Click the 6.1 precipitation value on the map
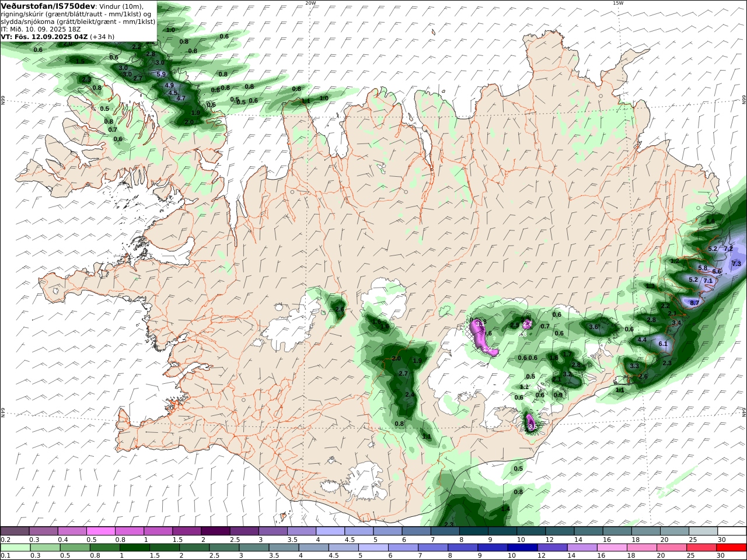Screen dimensions: 747x560 [x=663, y=344]
